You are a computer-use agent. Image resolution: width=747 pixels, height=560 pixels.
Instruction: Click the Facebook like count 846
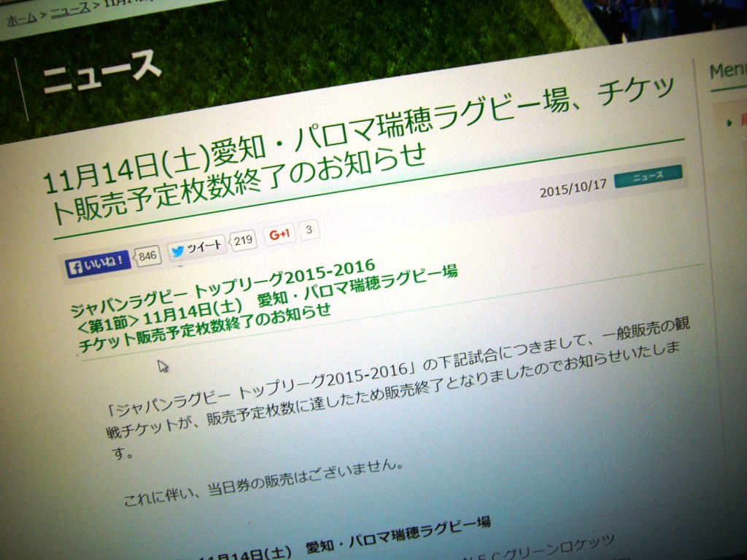(x=148, y=256)
